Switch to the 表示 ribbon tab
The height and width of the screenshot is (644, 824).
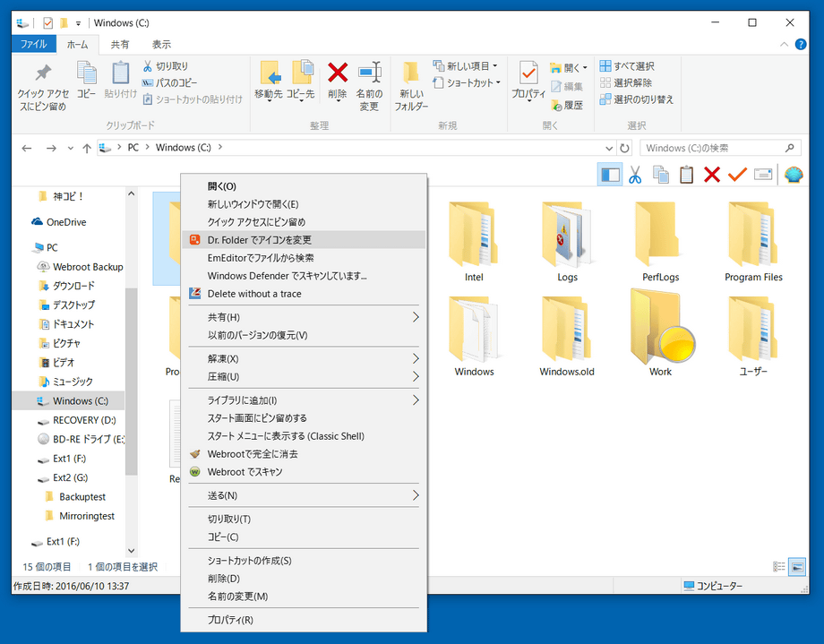click(x=161, y=45)
